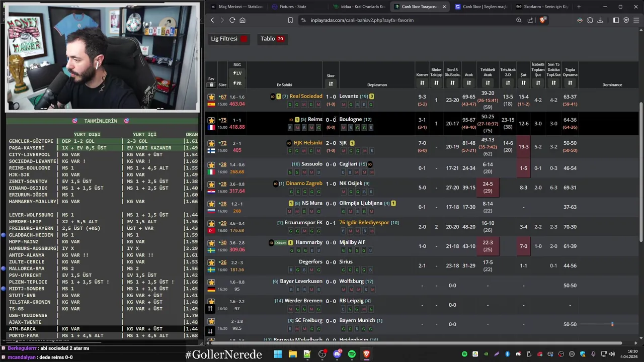Open the zoom magnifier in address bar
644x362 pixels.
tap(519, 20)
